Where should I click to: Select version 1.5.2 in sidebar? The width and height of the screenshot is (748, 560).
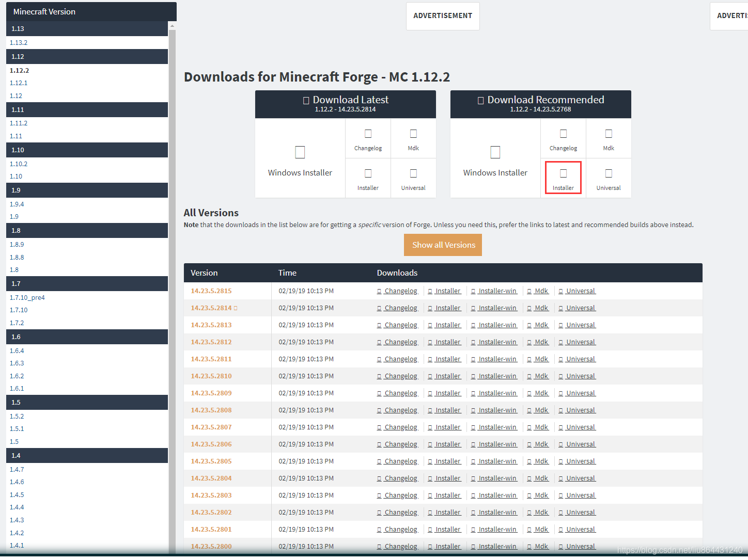(17, 417)
